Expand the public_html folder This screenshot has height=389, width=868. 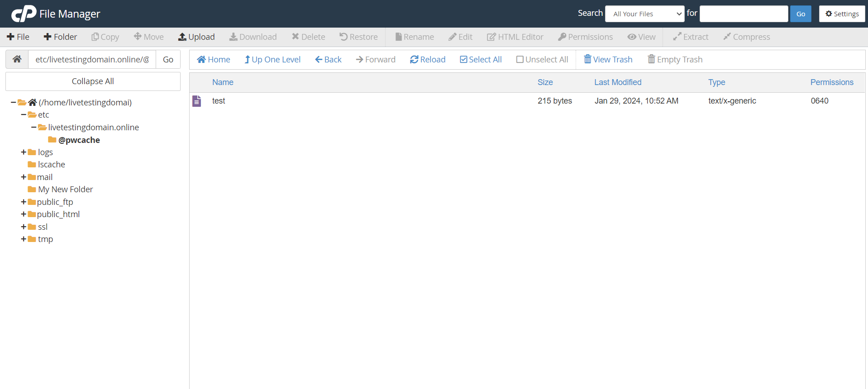(24, 214)
